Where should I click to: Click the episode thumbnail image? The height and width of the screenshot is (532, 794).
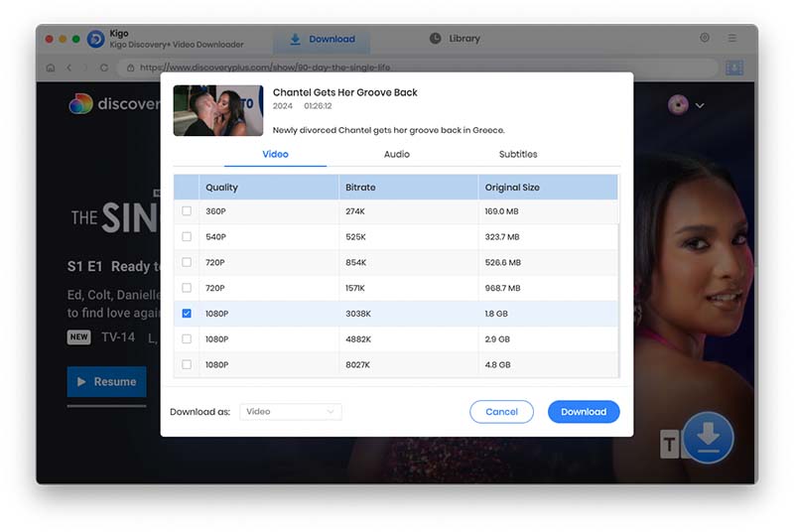218,110
